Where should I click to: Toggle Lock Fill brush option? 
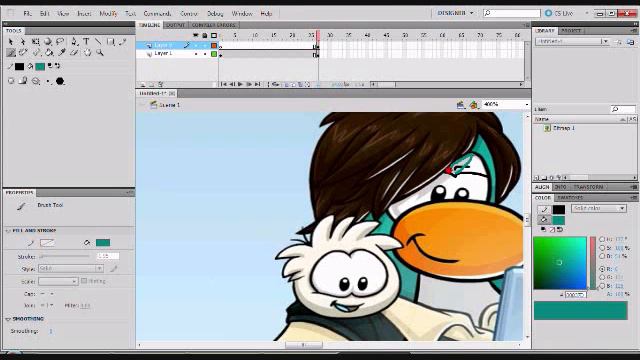[x=23, y=81]
